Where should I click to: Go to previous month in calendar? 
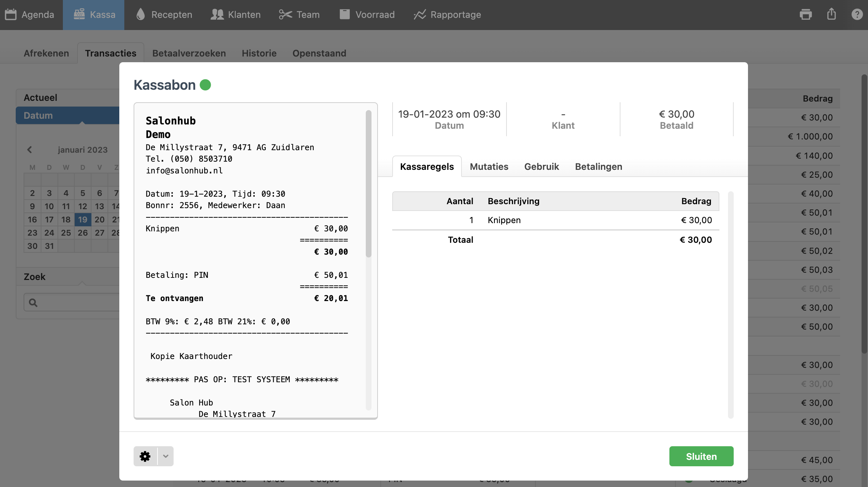click(x=30, y=150)
